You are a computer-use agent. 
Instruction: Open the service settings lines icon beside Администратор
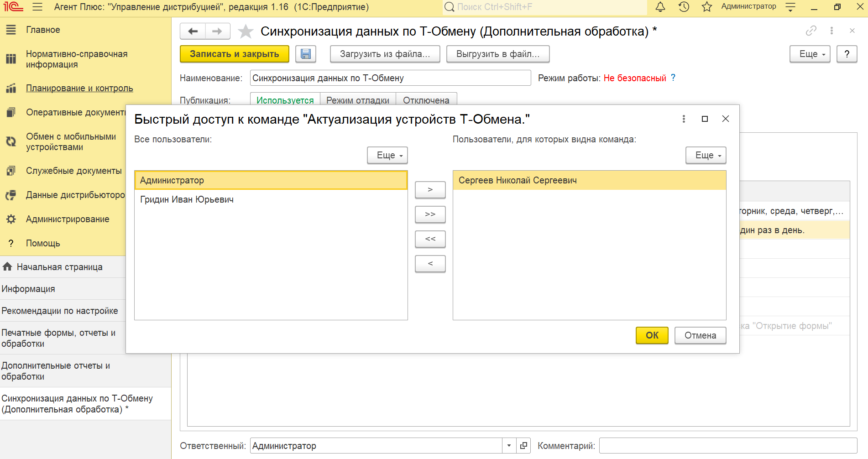click(x=790, y=7)
